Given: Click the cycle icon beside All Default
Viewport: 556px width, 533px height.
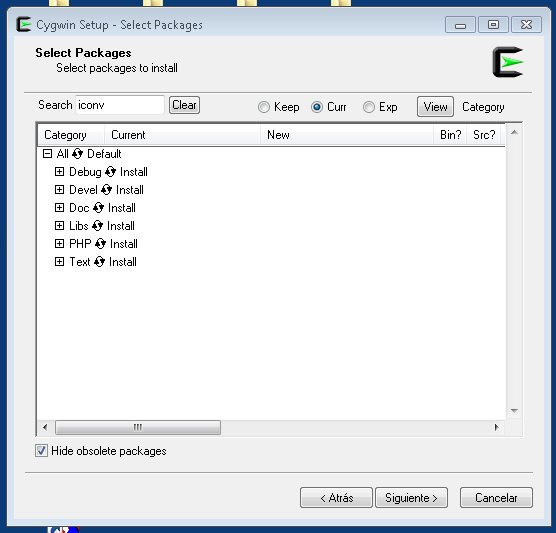Looking at the screenshot, I should click(77, 154).
